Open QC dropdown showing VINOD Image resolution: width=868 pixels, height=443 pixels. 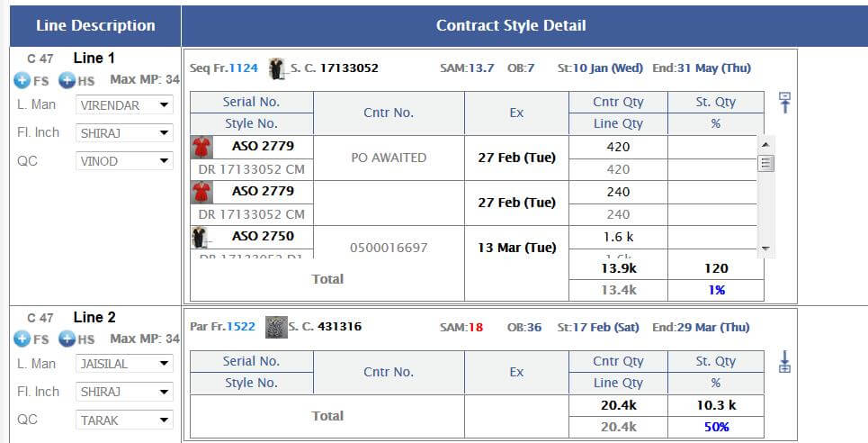click(x=124, y=161)
